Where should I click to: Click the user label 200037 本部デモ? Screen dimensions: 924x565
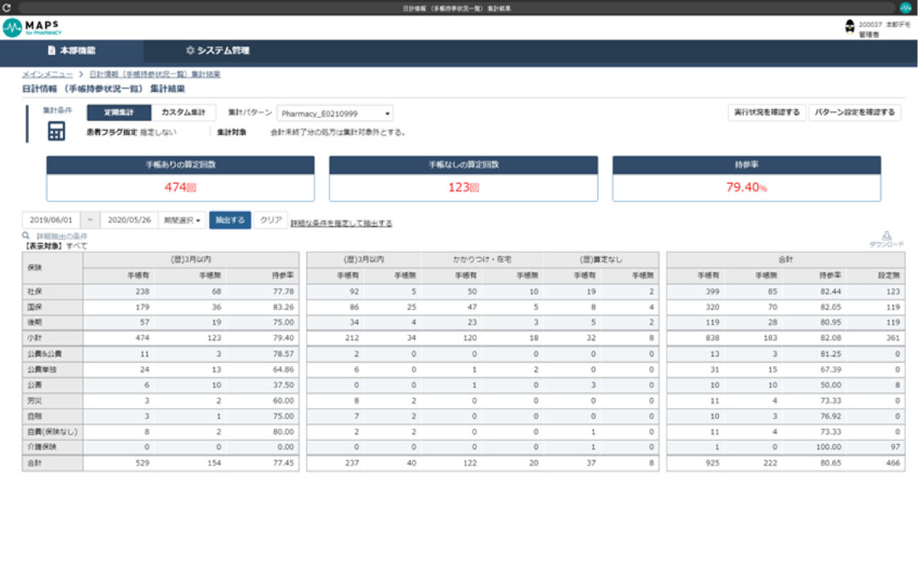coord(884,24)
